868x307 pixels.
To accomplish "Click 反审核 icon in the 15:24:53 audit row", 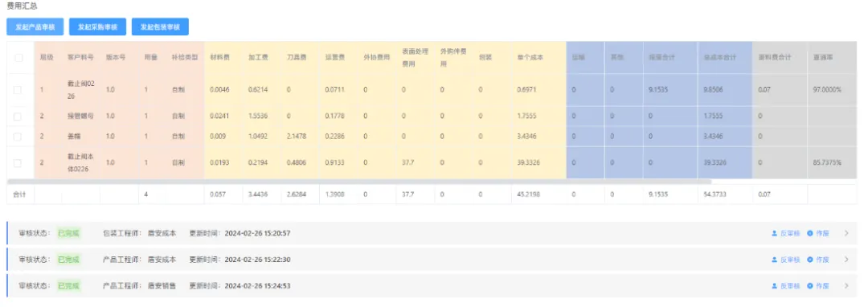I will click(775, 286).
